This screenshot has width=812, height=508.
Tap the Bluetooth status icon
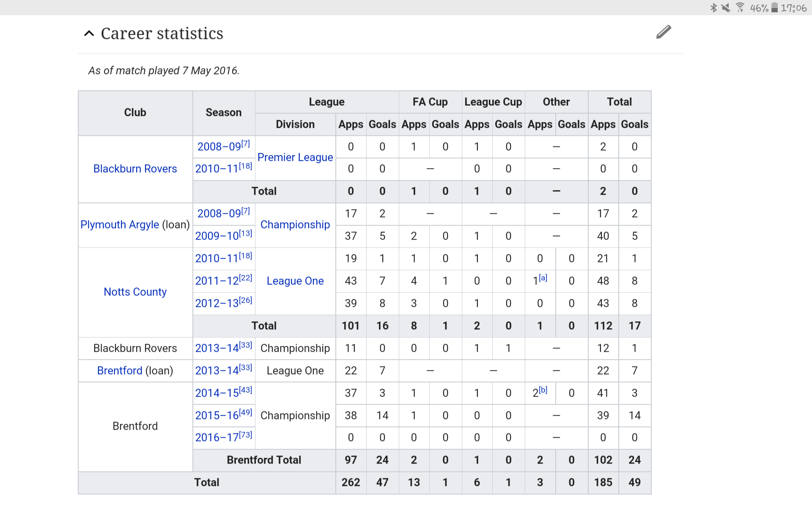click(714, 8)
